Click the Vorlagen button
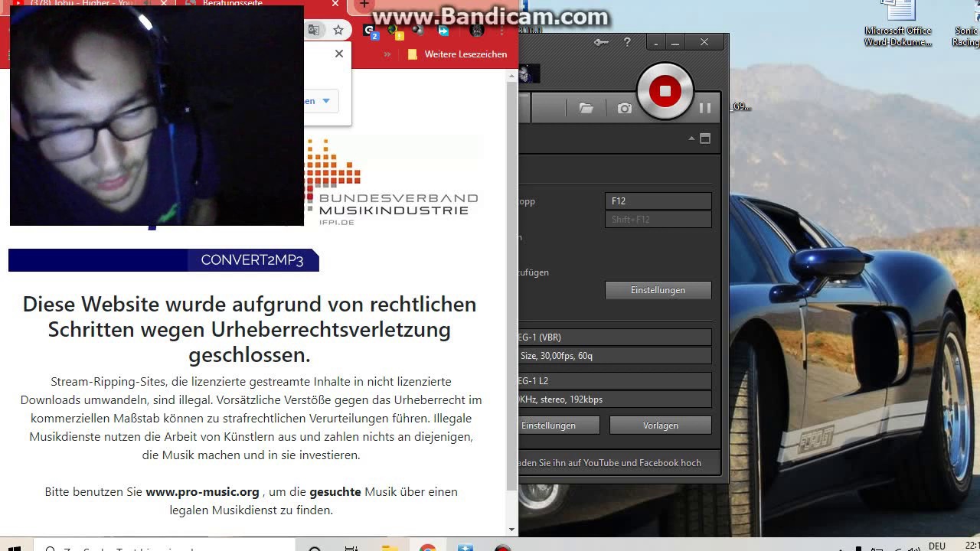The width and height of the screenshot is (980, 551). pos(661,425)
